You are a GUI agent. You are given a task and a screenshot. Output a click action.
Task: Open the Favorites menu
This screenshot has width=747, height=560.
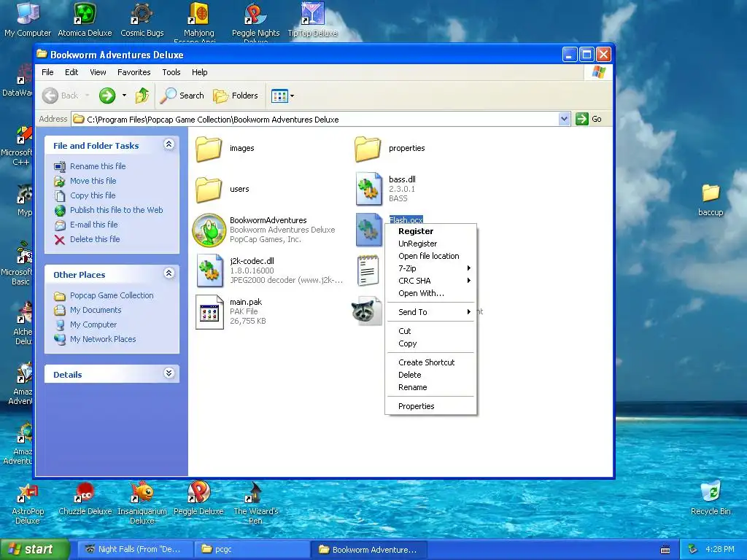pos(134,72)
